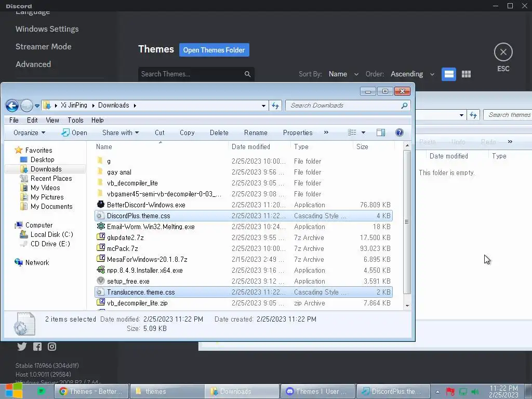Switch to list view in Discord Themes
This screenshot has height=399, width=532.
(448, 74)
